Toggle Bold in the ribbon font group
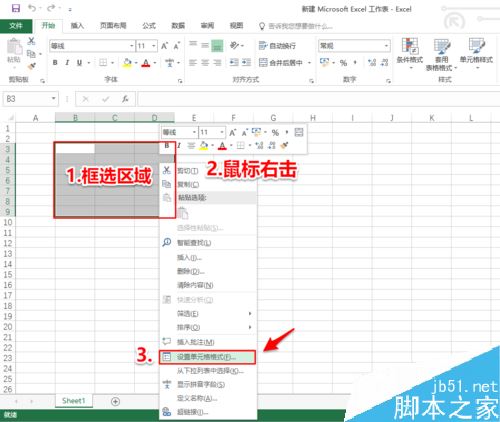This screenshot has height=422, width=500. 55,62
